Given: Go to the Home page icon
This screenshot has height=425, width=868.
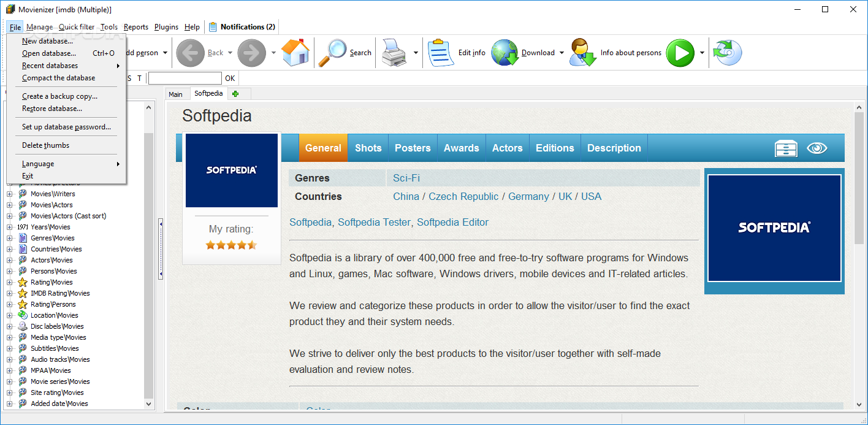Looking at the screenshot, I should click(295, 53).
